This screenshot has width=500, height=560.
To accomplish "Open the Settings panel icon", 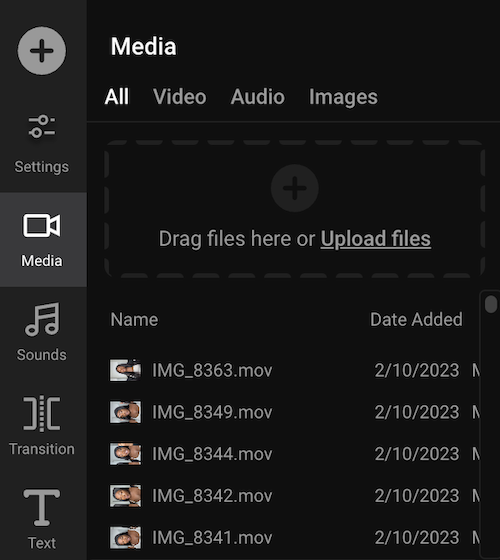I will pos(42,127).
